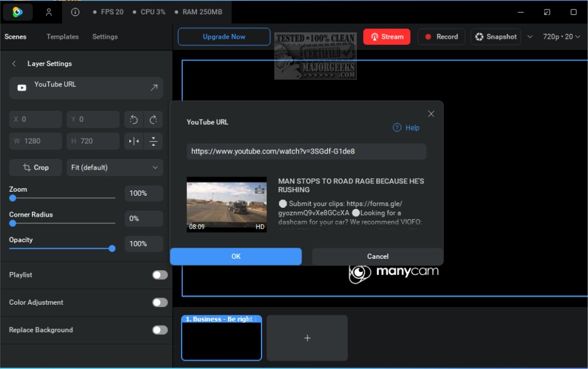Open the Fit (default) dropdown
588x369 pixels.
[115, 167]
